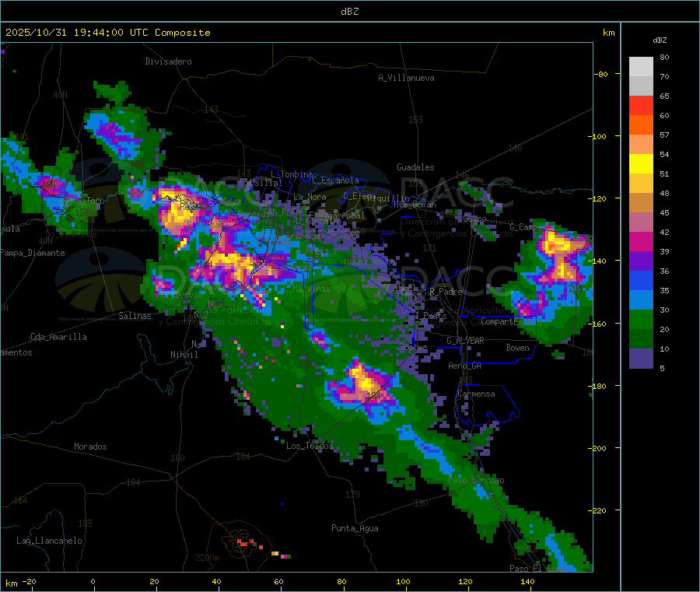Click the Bowen place label
Viewport: 700px width, 592px height.
tap(517, 348)
